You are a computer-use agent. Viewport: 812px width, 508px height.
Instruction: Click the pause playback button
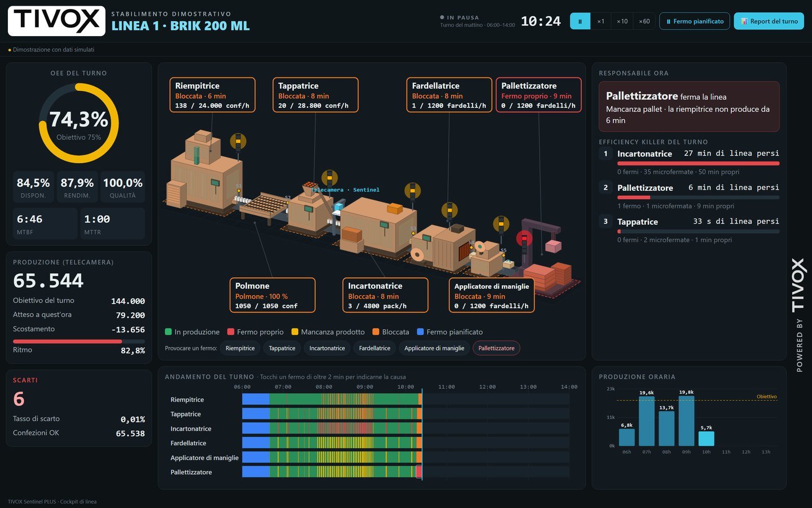580,21
